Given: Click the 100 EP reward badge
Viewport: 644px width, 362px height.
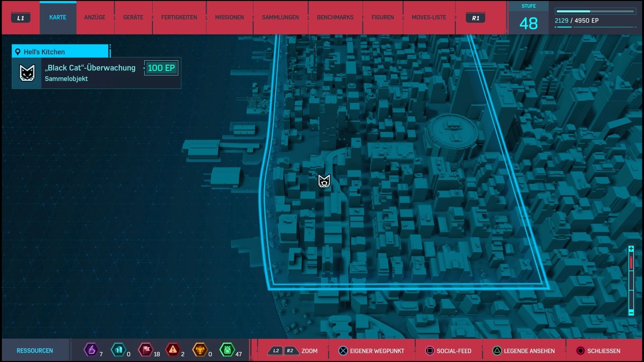Looking at the screenshot, I should click(x=161, y=68).
